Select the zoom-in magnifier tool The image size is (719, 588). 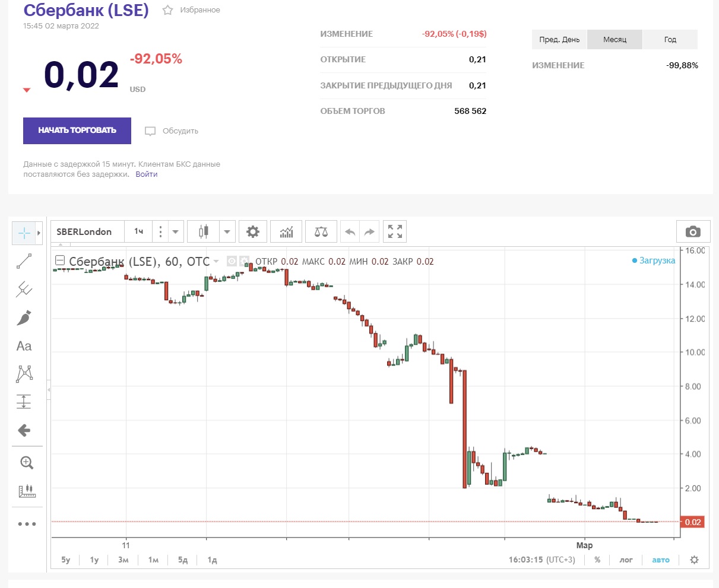[27, 463]
